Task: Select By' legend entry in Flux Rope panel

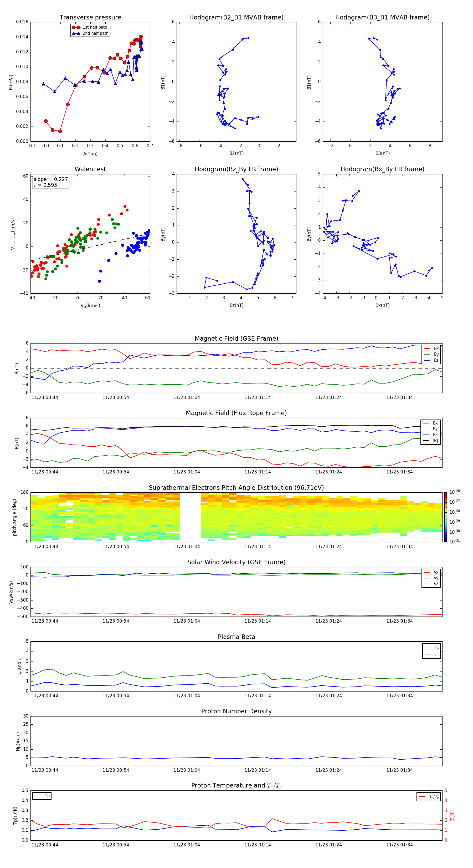Action: click(x=431, y=429)
